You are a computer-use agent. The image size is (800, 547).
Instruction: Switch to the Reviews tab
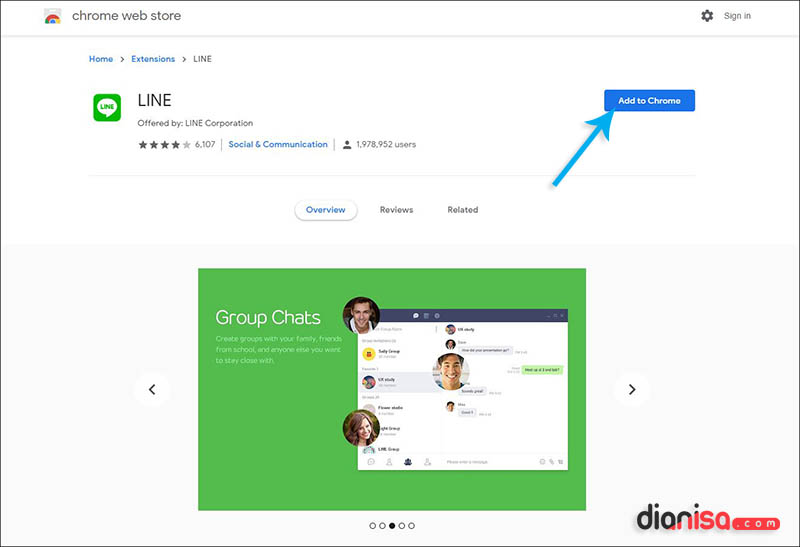click(396, 210)
